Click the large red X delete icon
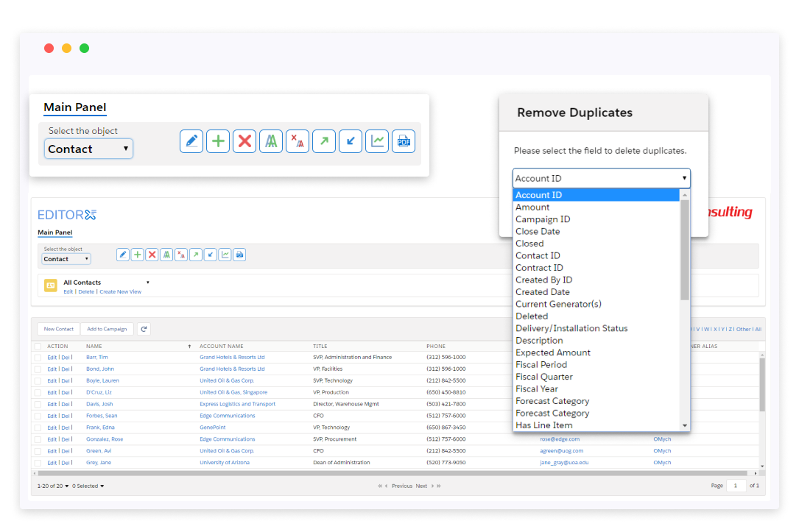The image size is (799, 532). pos(244,141)
